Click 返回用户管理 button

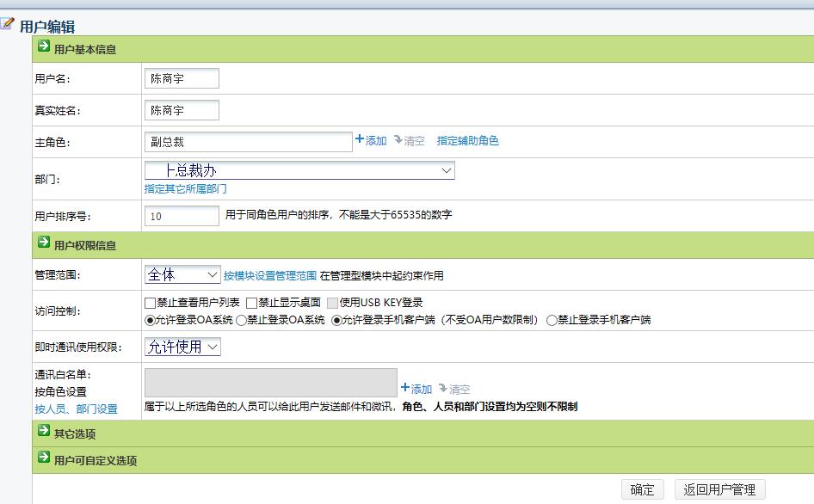pyautogui.click(x=719, y=489)
